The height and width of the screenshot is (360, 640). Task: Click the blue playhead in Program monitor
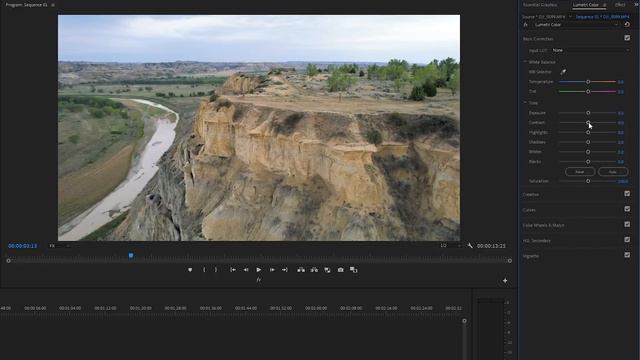(x=131, y=256)
